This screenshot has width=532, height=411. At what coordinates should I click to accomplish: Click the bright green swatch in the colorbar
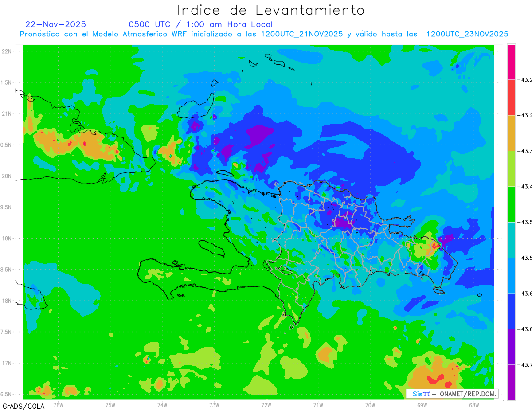[511, 204]
